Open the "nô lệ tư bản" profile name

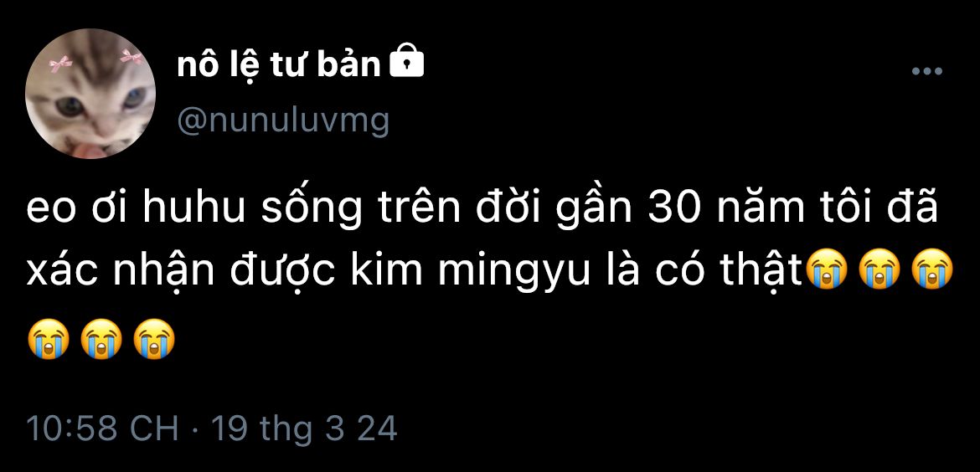pos(279,64)
